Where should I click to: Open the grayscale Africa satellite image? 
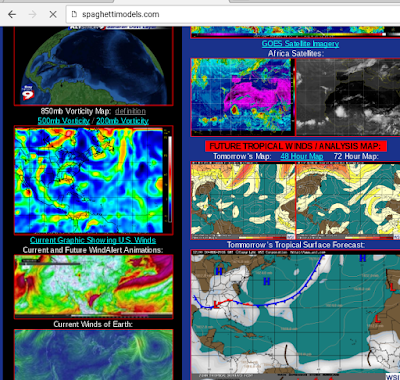coord(348,97)
